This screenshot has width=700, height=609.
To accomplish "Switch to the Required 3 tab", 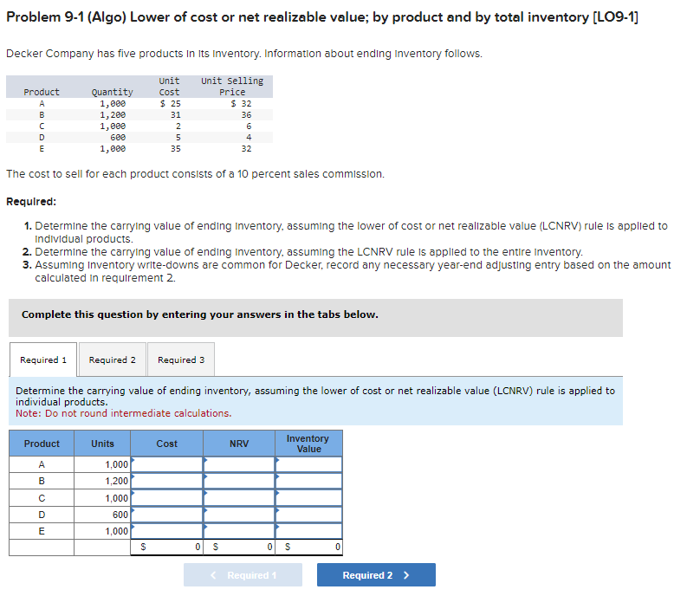I will click(x=180, y=360).
